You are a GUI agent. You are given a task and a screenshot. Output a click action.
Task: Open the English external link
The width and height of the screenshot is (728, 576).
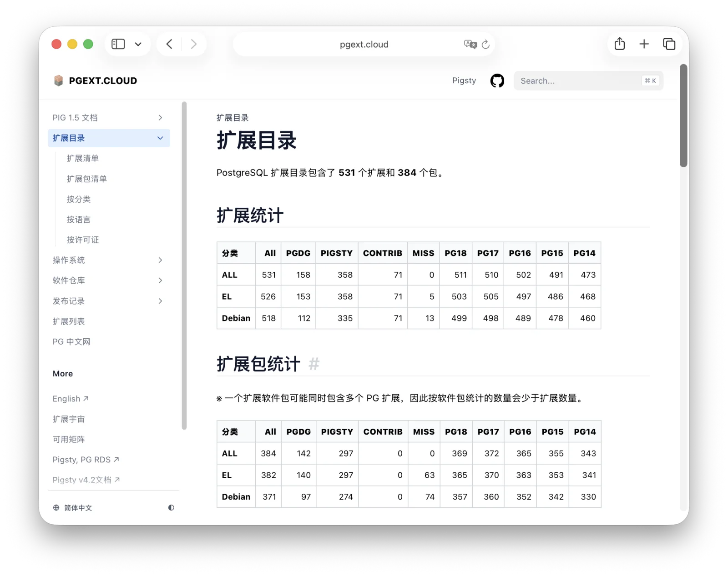point(71,399)
